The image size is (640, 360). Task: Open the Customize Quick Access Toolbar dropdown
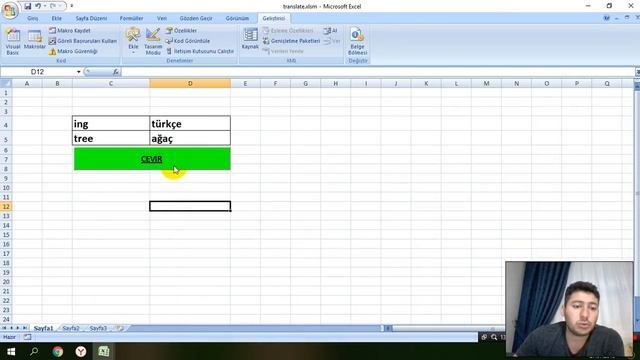click(72, 6)
